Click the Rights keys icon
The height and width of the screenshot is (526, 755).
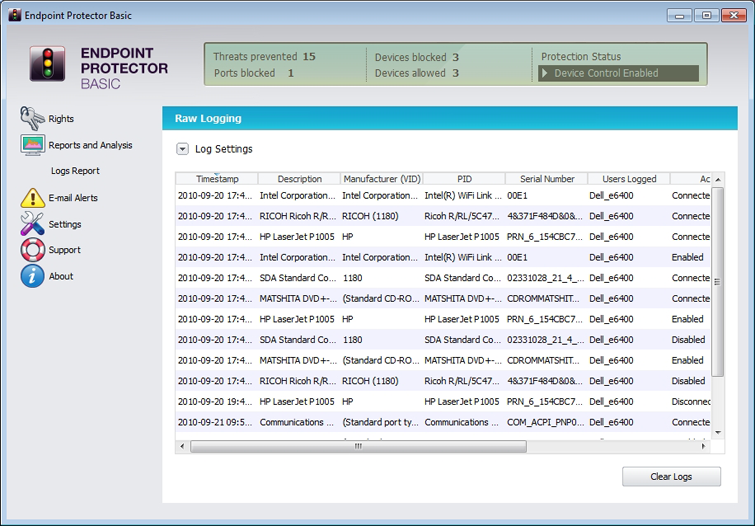[32, 118]
